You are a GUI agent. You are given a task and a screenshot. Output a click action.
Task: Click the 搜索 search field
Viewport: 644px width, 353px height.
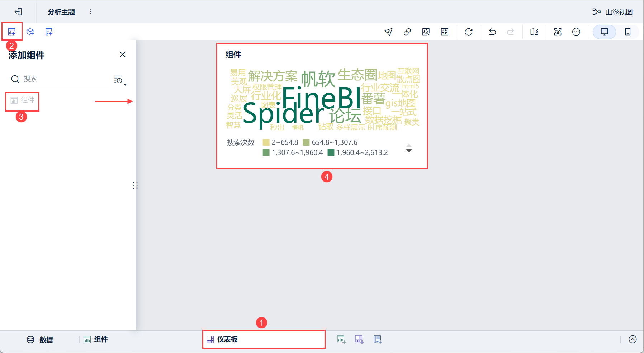[59, 79]
